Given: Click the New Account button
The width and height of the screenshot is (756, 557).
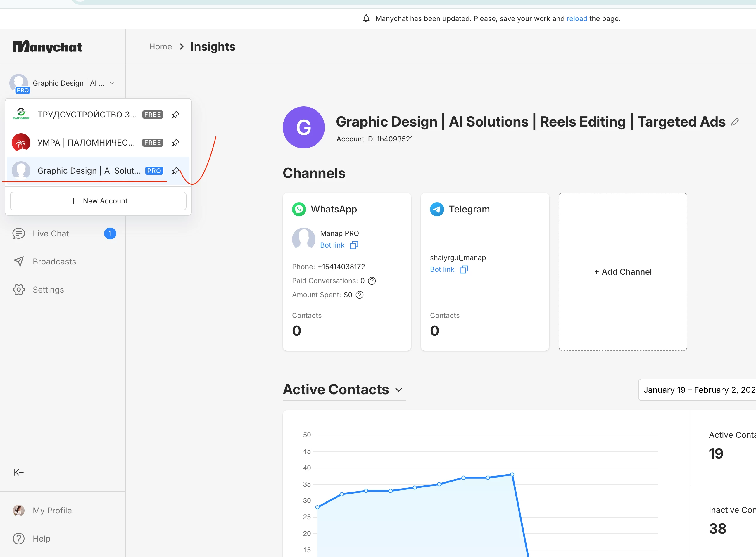Looking at the screenshot, I should (98, 201).
